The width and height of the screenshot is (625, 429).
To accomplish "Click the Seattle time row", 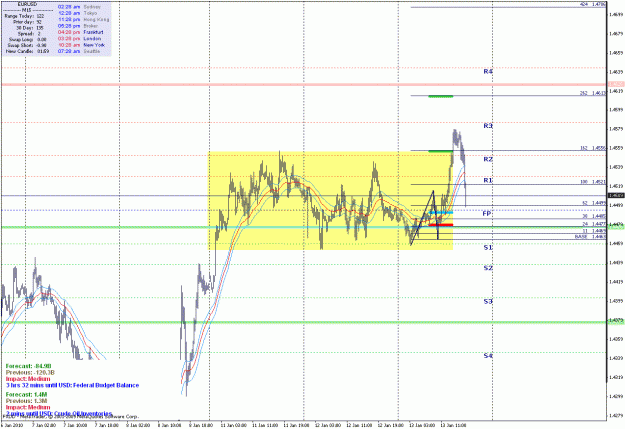I will [x=79, y=51].
